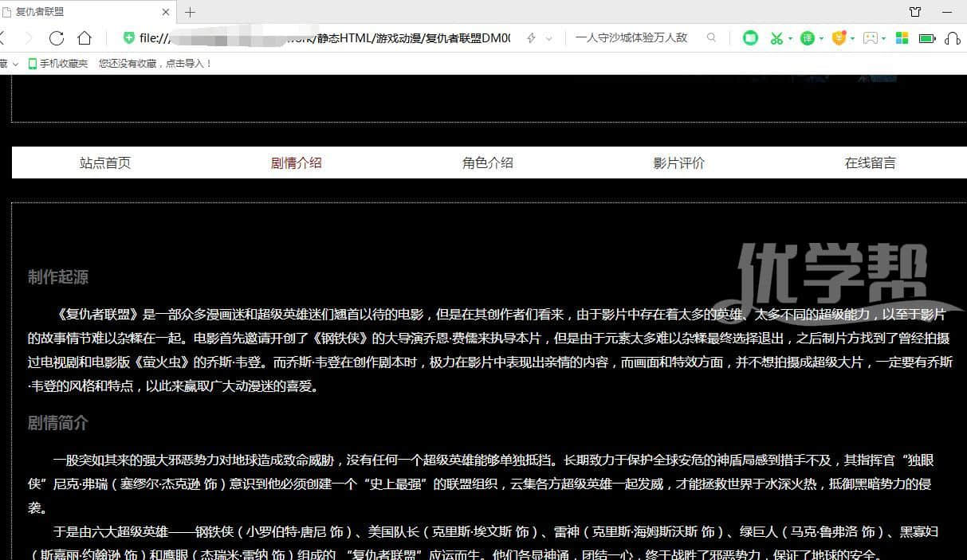The width and height of the screenshot is (967, 560).
Task: Open the 剧情介绍 navigation item
Action: pos(296,163)
